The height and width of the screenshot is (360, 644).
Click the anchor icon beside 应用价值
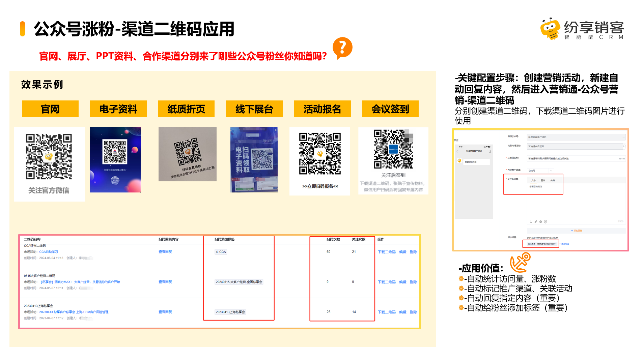click(x=520, y=263)
